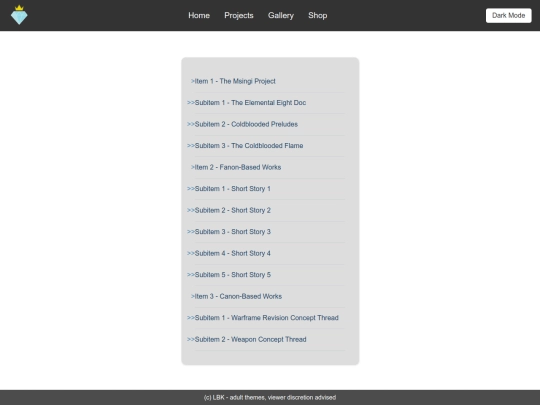Open Subitem 3 - The Coldblooded Flame

[249, 146]
